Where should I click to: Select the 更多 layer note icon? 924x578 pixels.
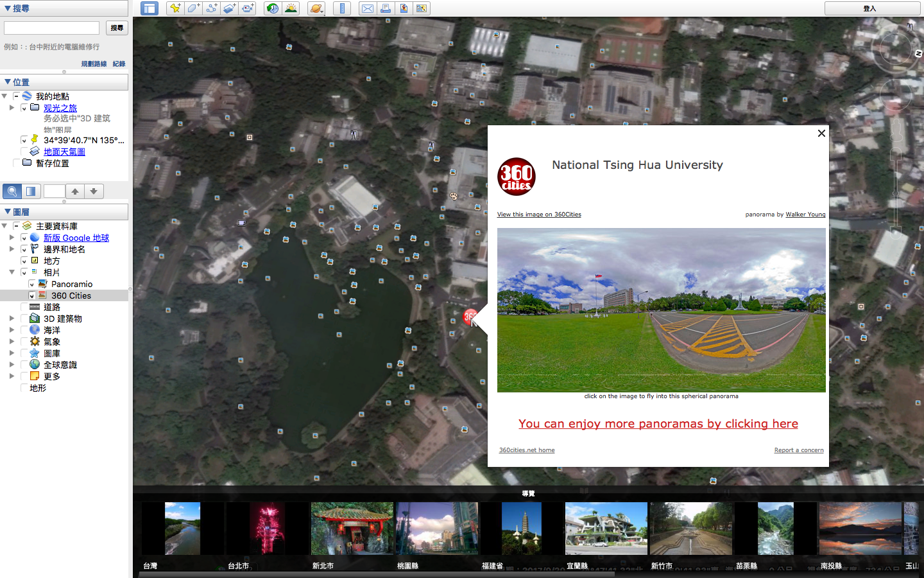coord(35,376)
